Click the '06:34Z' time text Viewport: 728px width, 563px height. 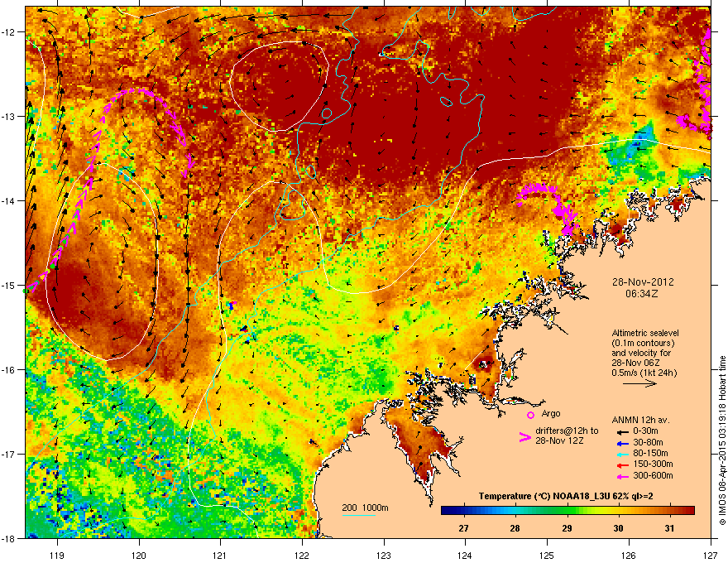coord(642,294)
